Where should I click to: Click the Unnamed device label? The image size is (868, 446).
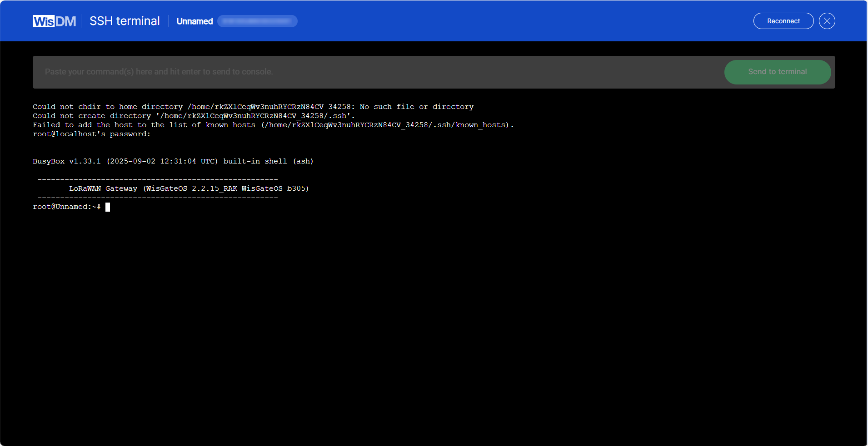(x=195, y=21)
